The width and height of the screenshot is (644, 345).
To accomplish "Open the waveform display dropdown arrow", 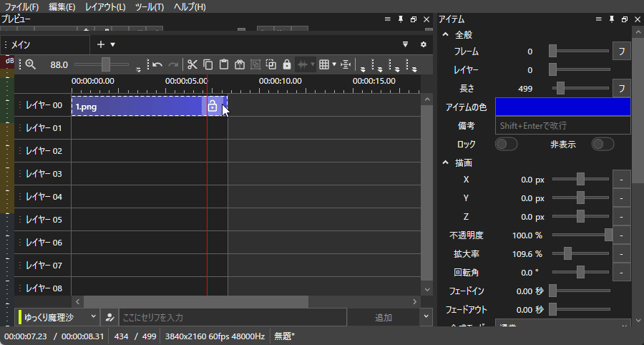I will [x=313, y=64].
